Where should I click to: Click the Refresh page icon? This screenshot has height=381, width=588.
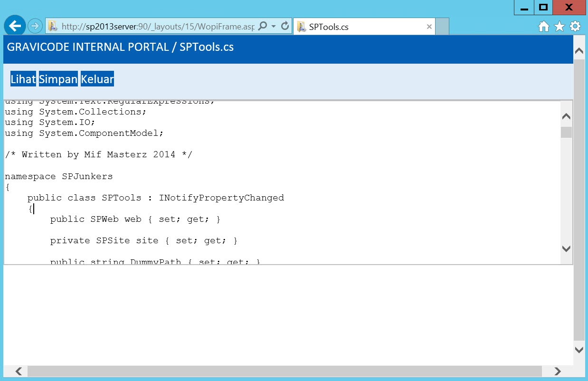285,27
